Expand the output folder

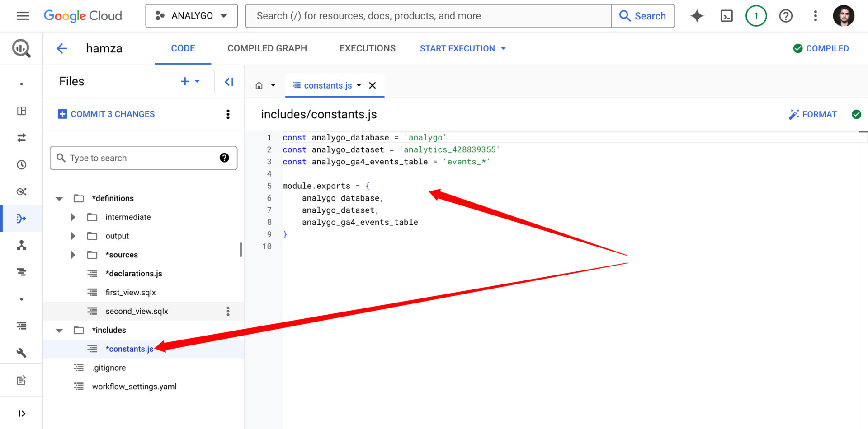point(73,236)
